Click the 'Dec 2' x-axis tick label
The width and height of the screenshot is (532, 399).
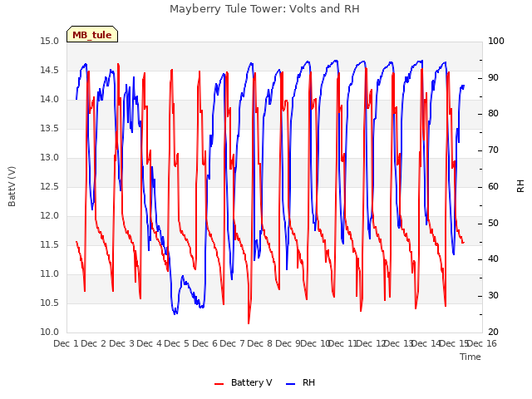pos(94,343)
